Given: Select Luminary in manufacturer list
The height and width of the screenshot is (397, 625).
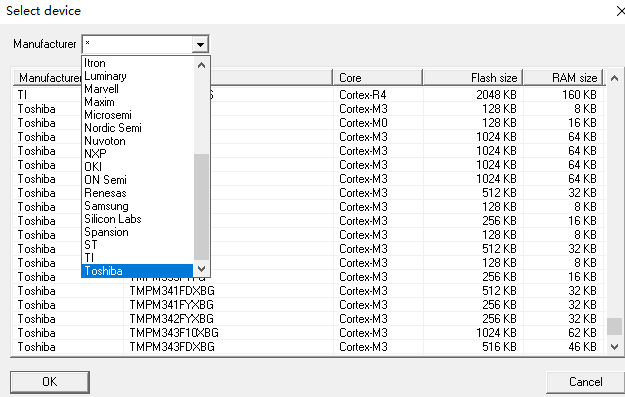Looking at the screenshot, I should (x=137, y=76).
